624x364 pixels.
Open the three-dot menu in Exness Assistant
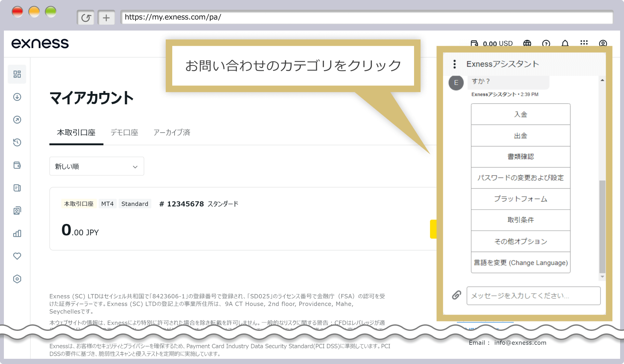pos(455,64)
